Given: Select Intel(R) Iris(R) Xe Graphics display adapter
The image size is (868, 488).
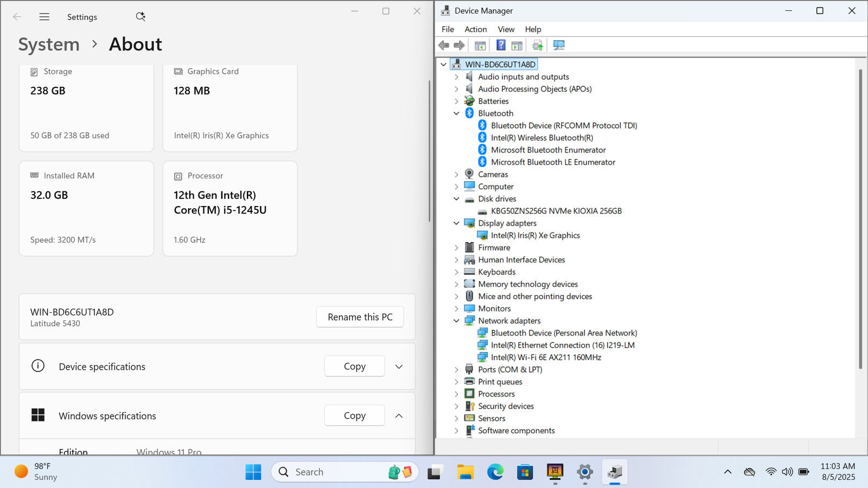Looking at the screenshot, I should (535, 235).
